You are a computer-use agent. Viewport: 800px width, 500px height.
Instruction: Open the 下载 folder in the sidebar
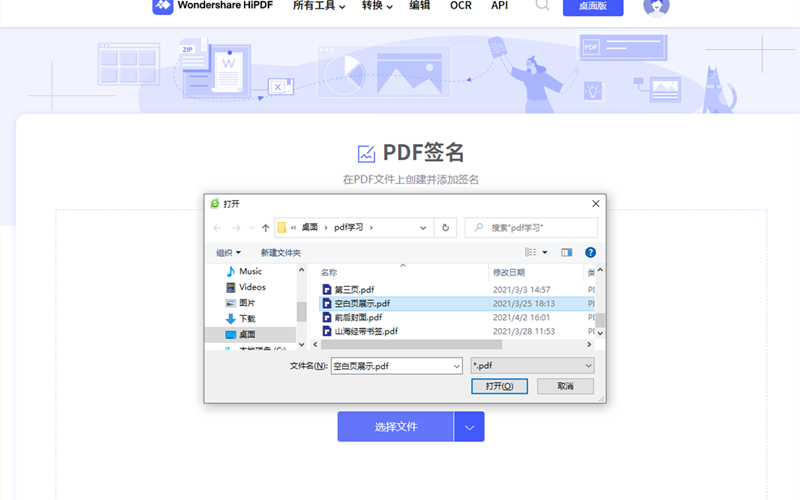pyautogui.click(x=246, y=318)
